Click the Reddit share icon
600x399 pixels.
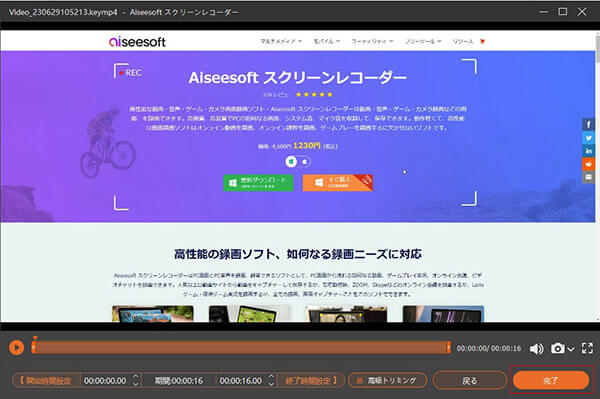[x=589, y=164]
